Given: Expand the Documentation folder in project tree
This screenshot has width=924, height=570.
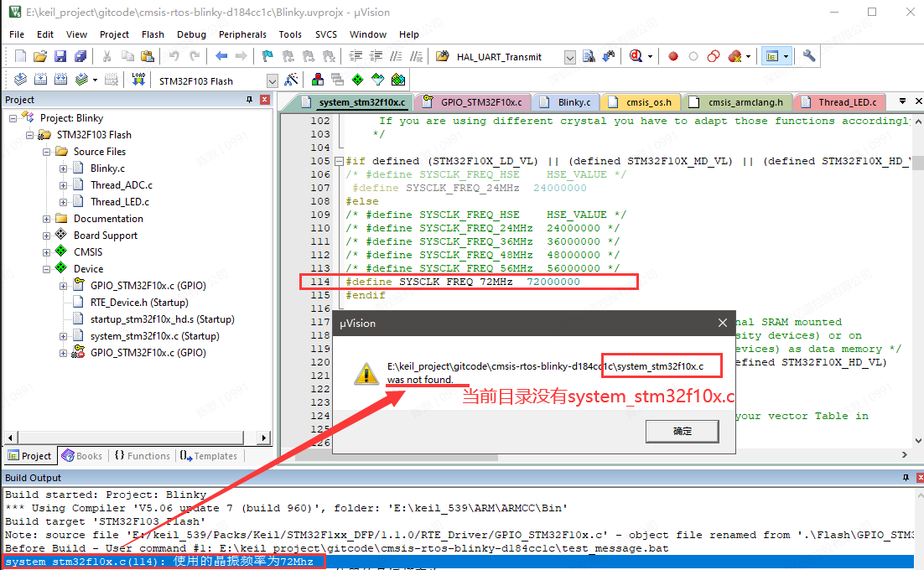Looking at the screenshot, I should click(47, 219).
